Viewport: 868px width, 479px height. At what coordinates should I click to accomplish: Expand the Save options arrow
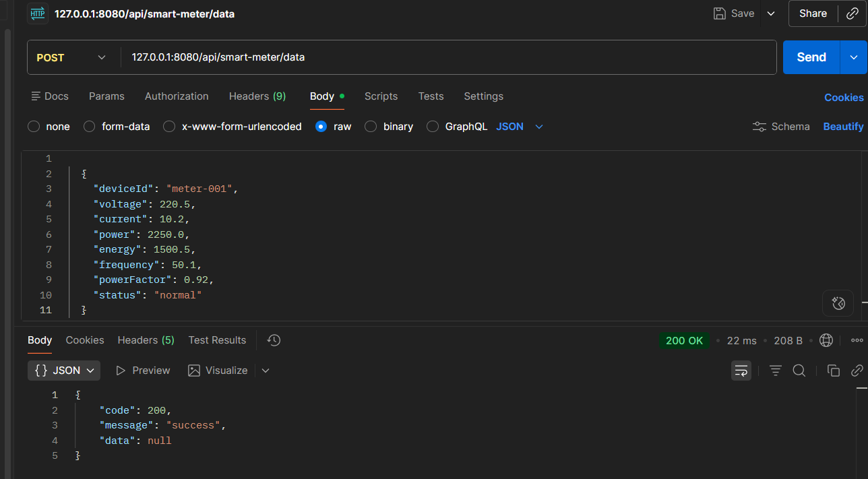coord(771,13)
